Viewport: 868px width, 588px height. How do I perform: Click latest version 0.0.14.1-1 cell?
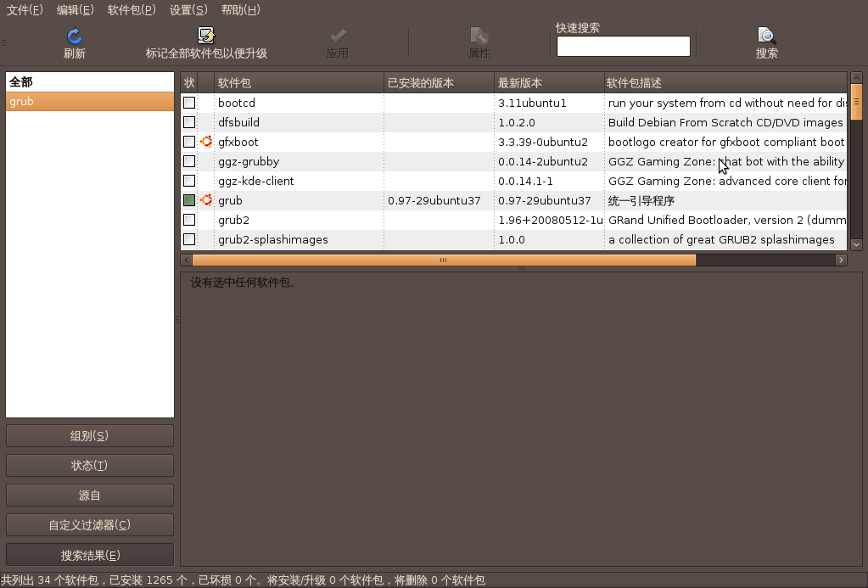tap(525, 181)
